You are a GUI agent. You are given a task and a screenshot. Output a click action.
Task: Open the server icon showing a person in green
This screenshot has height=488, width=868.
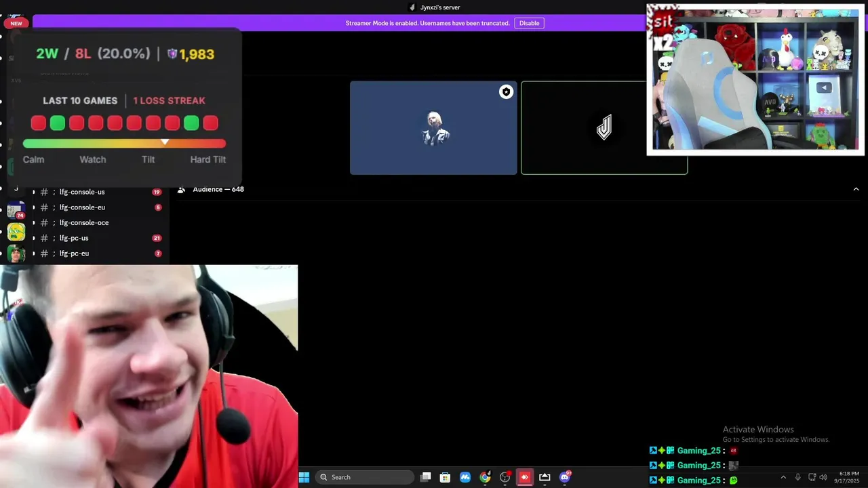click(16, 254)
